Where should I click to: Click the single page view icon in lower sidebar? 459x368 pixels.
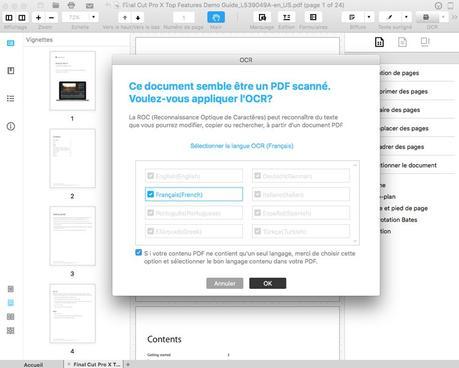(11, 289)
